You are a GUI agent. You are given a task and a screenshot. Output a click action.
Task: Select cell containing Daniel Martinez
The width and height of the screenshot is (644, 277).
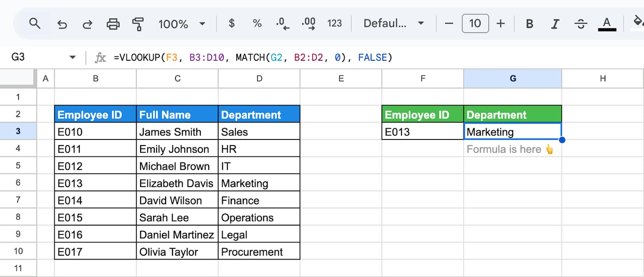click(177, 234)
